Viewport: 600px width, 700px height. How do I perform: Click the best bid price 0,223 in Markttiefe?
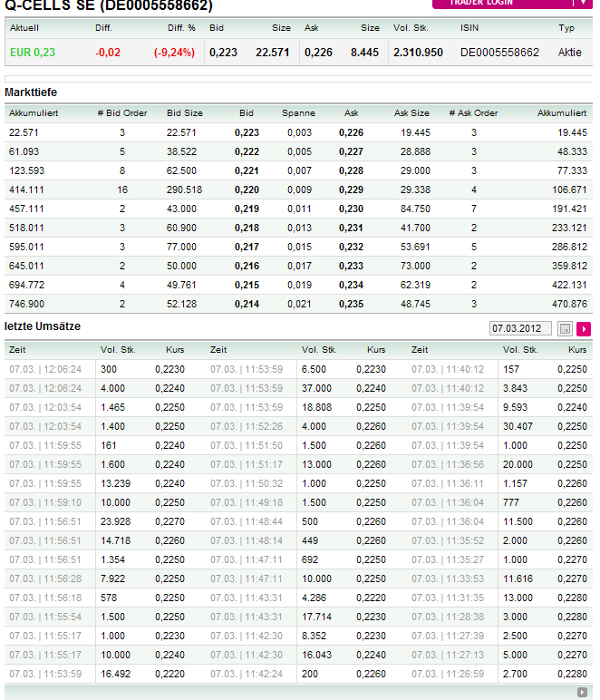pyautogui.click(x=247, y=132)
